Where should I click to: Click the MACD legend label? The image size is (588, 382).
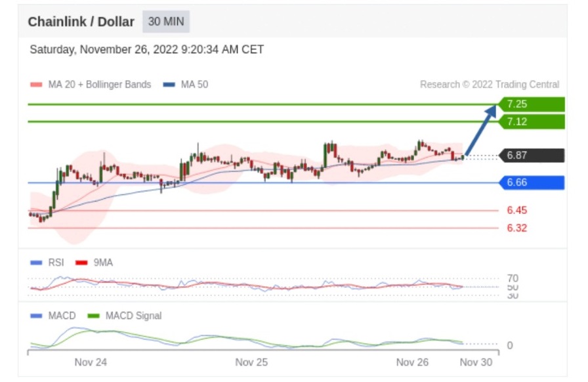pyautogui.click(x=62, y=316)
